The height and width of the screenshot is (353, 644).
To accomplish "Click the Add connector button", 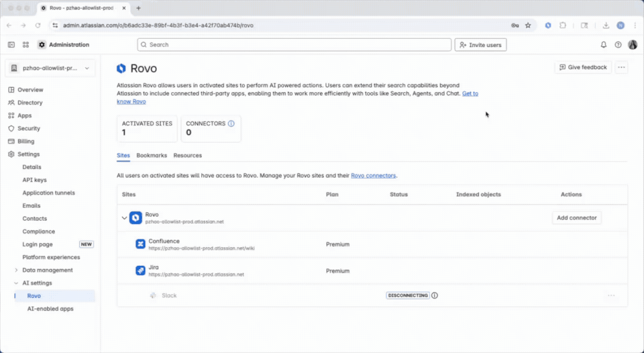I will tap(577, 217).
